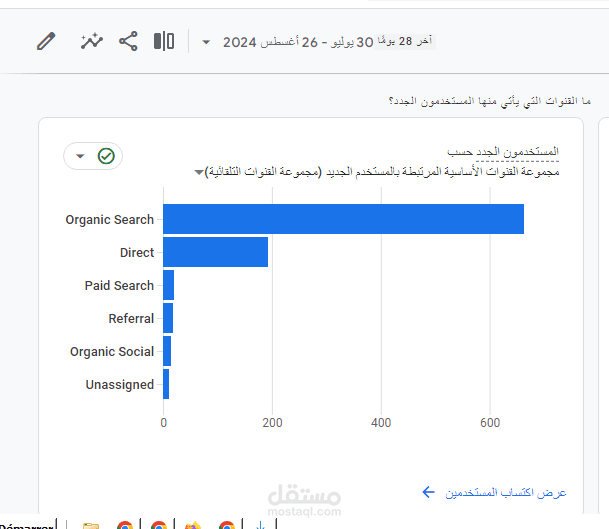This screenshot has height=529, width=609.
Task: Click the '200' axis value
Action: coord(272,423)
